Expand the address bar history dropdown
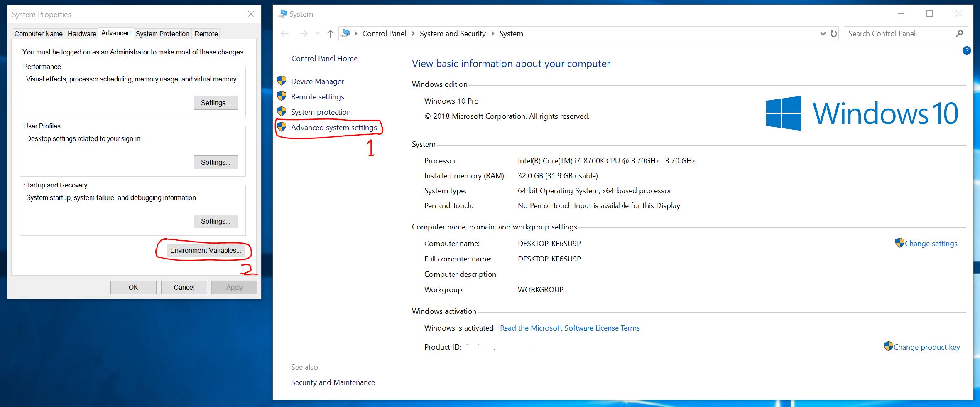 pos(823,34)
